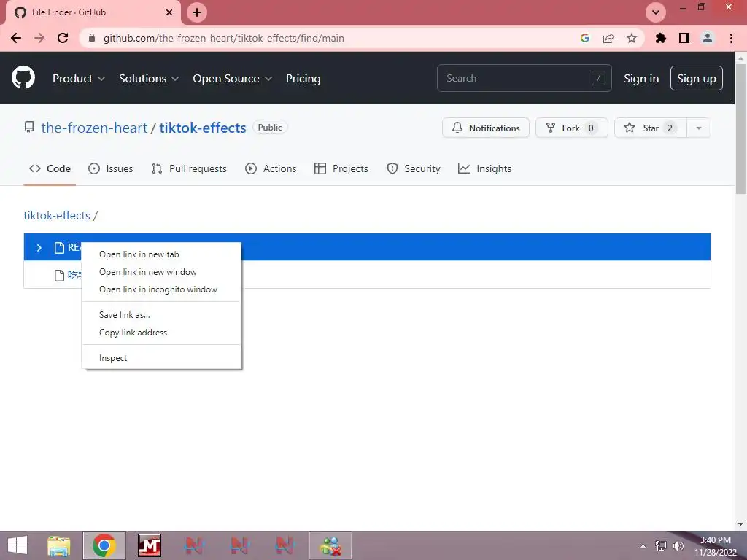Image resolution: width=747 pixels, height=560 pixels.
Task: Show hidden tray icons arrow
Action: tap(643, 546)
